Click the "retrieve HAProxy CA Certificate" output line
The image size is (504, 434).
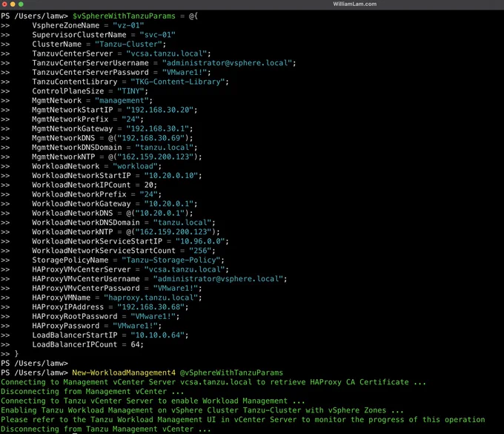pyautogui.click(x=213, y=382)
